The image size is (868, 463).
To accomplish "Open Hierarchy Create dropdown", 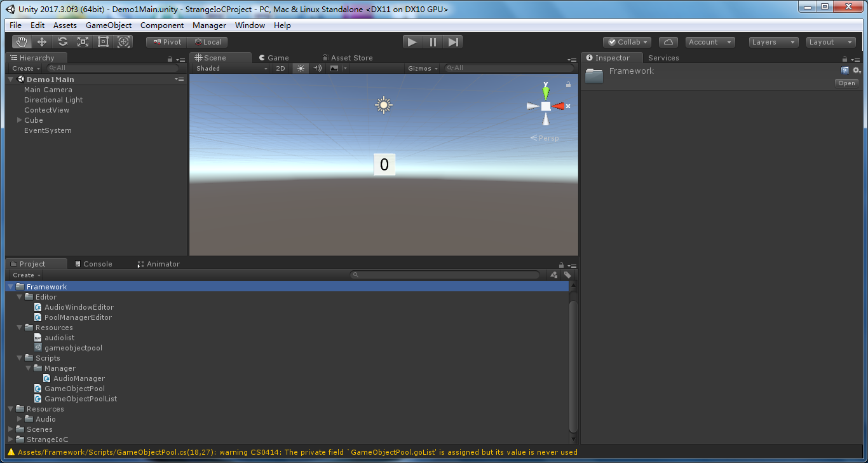I will click(x=25, y=68).
